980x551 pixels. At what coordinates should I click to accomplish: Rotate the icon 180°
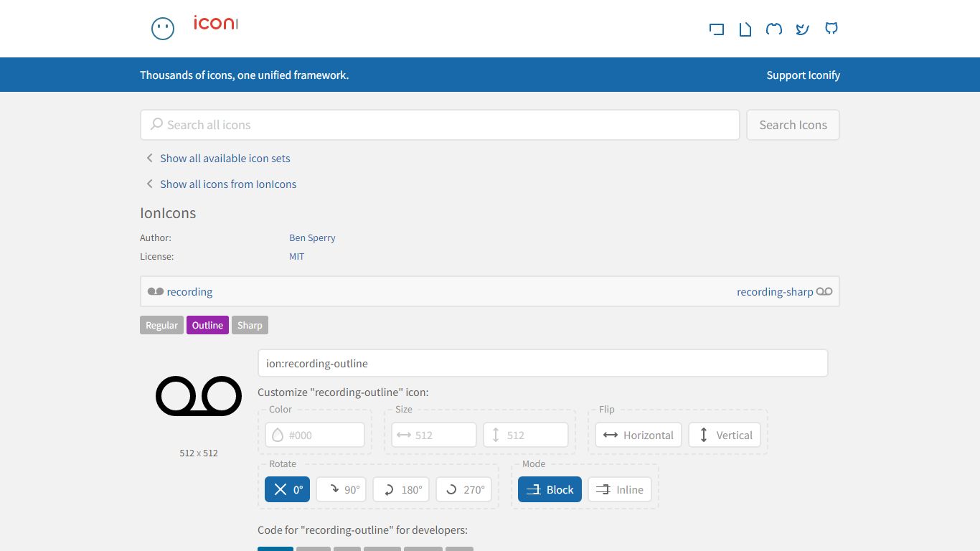[401, 489]
